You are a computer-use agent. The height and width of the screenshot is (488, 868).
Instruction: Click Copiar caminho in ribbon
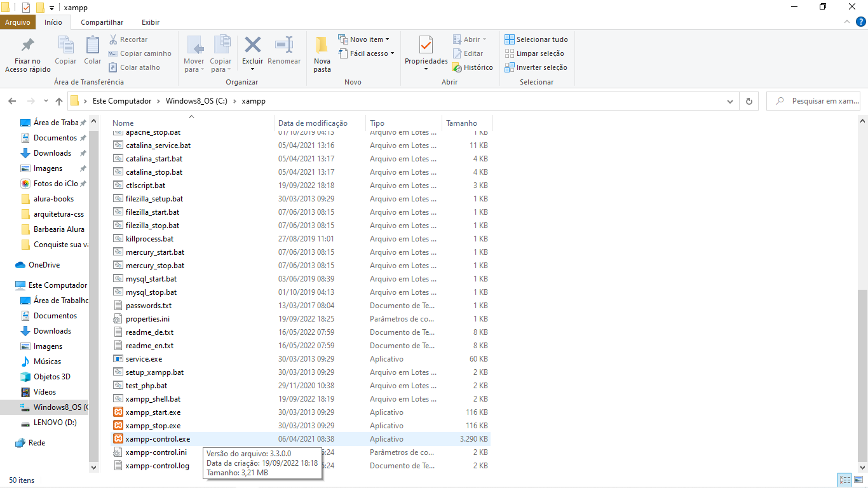[140, 53]
